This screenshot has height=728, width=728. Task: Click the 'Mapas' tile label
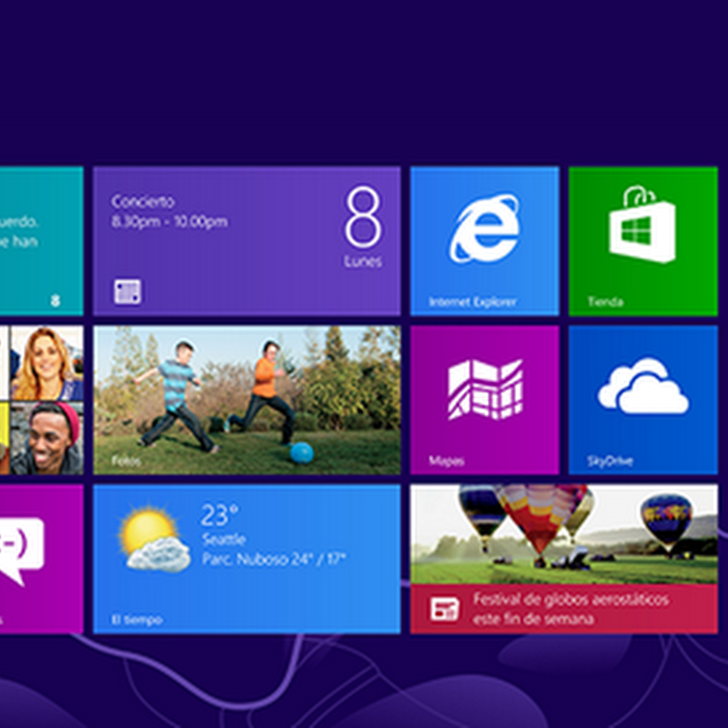pyautogui.click(x=446, y=461)
